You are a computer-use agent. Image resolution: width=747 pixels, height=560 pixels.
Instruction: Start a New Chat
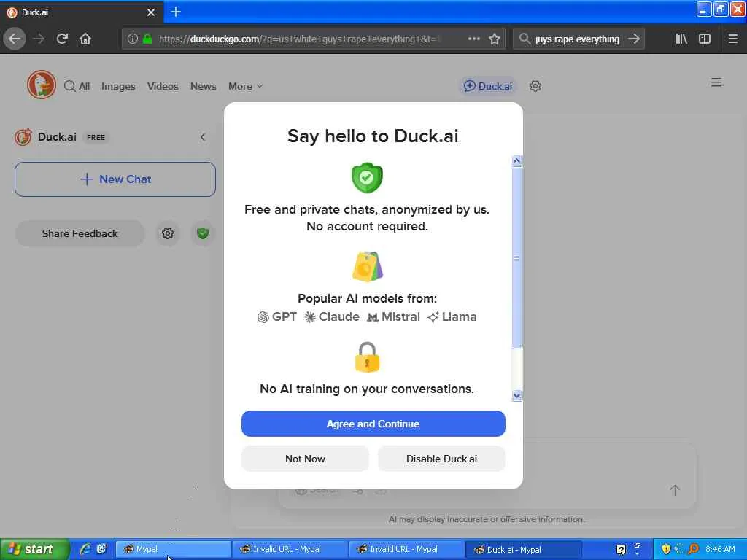115,179
